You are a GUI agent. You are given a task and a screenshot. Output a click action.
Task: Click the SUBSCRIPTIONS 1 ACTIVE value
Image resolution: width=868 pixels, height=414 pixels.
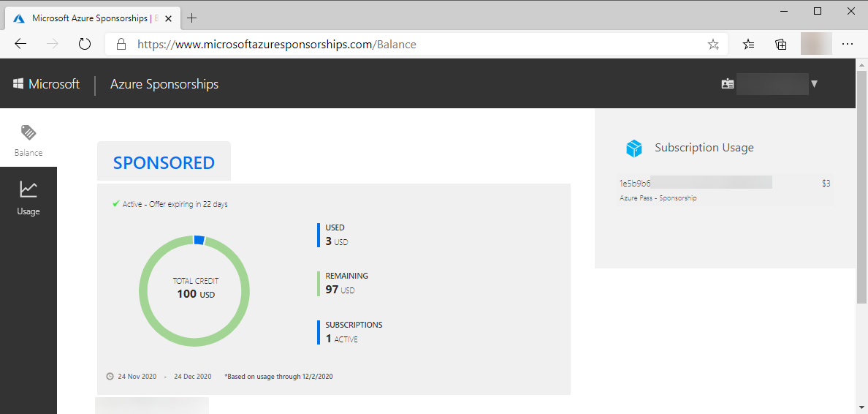[x=341, y=338]
